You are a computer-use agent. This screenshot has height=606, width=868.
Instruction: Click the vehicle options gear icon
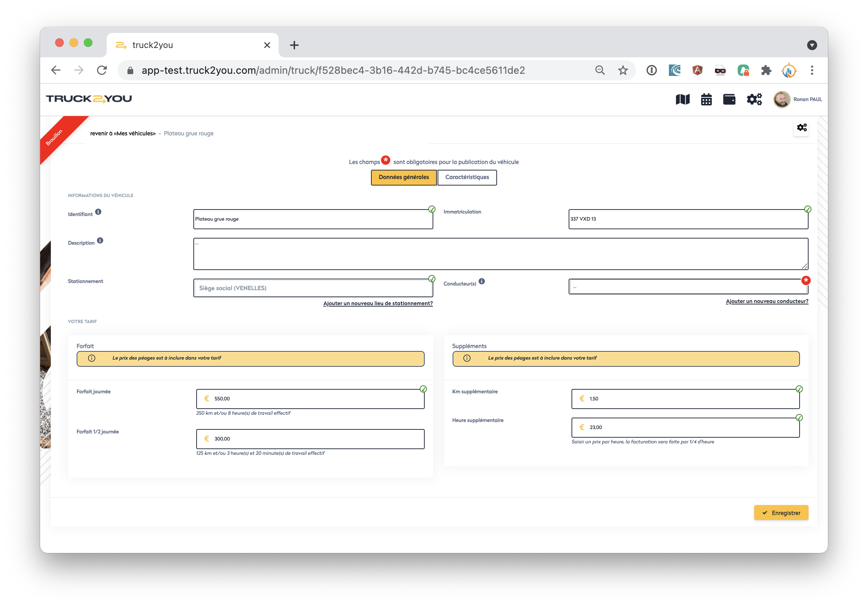coord(801,128)
